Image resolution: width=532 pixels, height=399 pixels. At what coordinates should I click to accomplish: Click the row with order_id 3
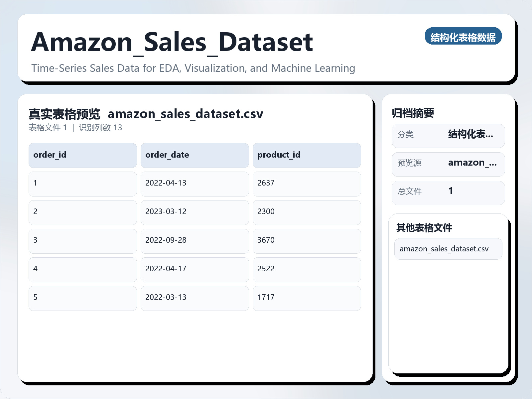point(82,240)
